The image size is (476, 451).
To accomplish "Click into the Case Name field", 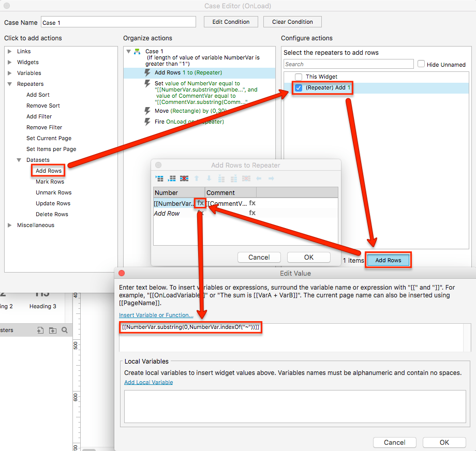I will pos(118,22).
